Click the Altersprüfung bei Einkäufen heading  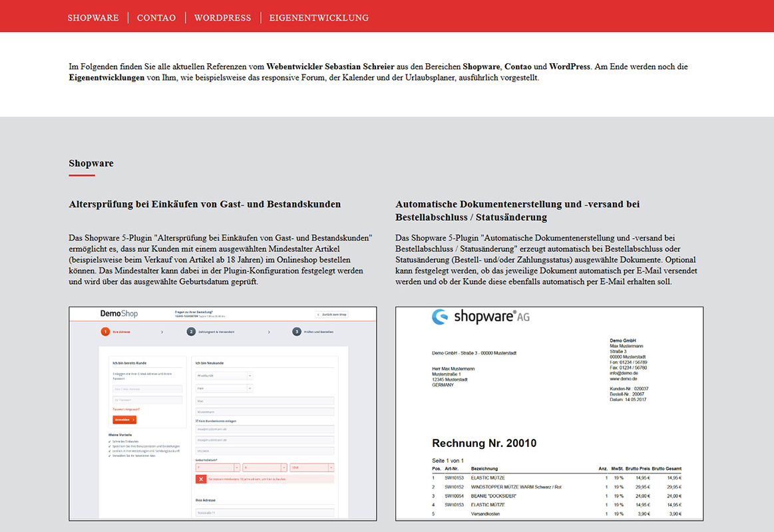click(205, 204)
